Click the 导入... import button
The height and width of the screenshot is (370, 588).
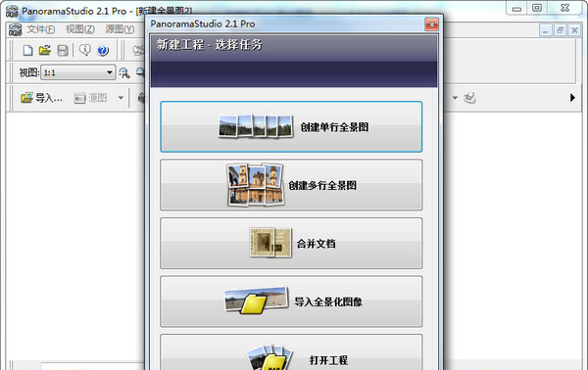(x=41, y=98)
